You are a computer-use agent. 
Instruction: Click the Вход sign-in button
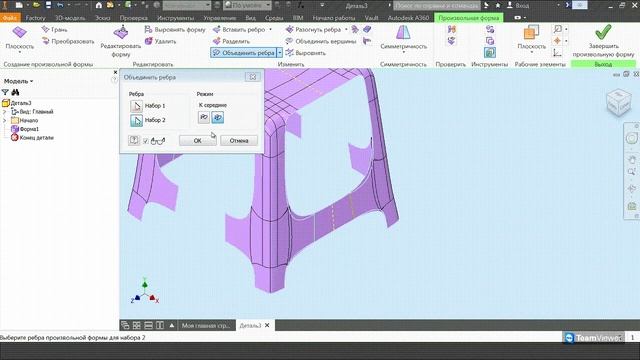(518, 5)
